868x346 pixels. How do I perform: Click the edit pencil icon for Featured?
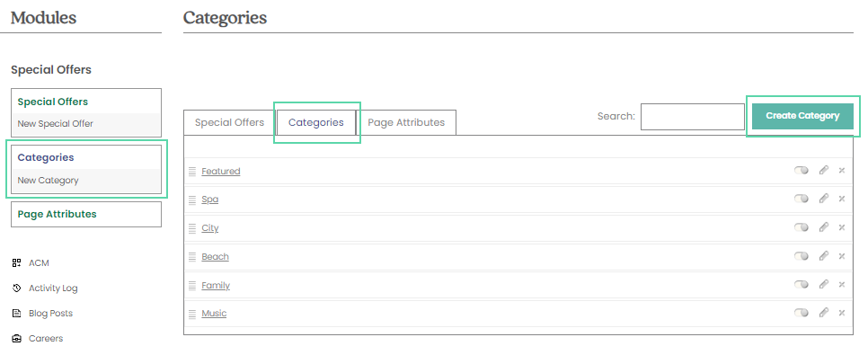[824, 170]
